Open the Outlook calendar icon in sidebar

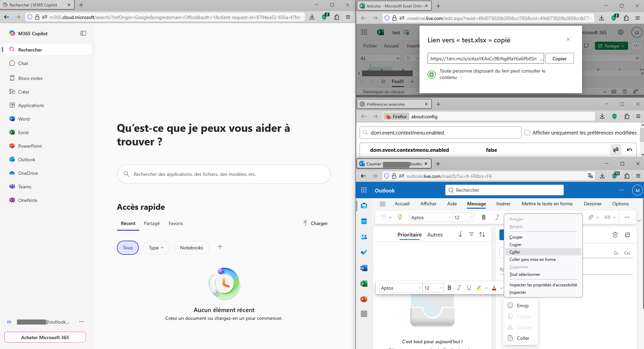[x=364, y=221]
